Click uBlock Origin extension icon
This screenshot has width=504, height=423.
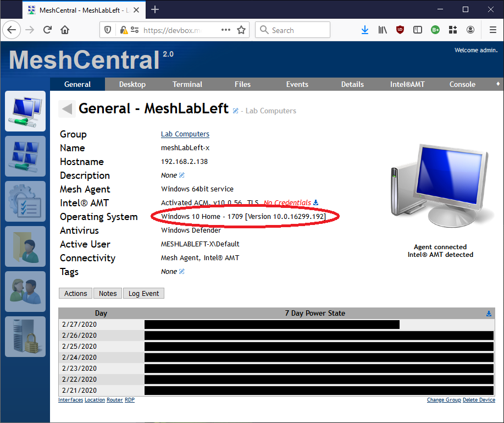click(400, 30)
